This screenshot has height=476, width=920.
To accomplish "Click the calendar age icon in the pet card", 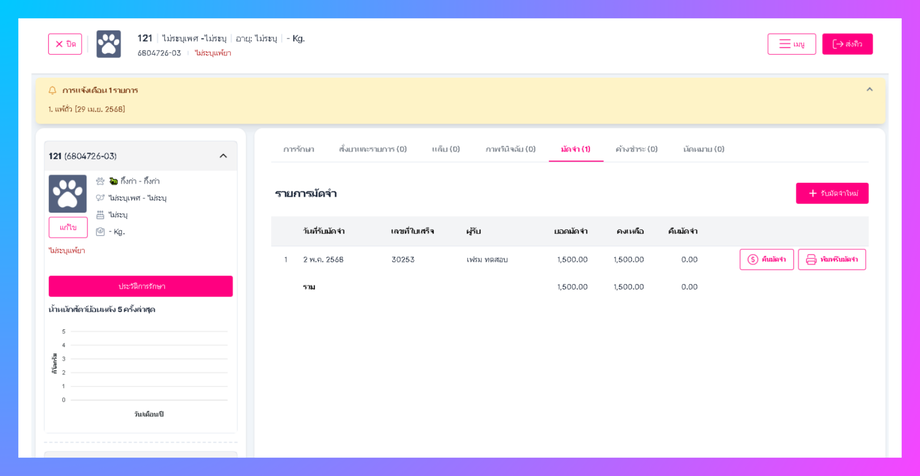I will tap(100, 215).
